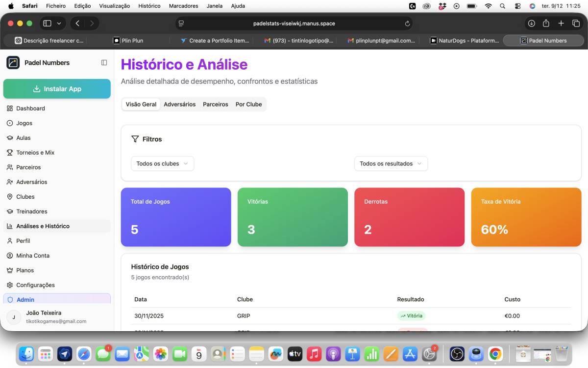The height and width of the screenshot is (368, 588).
Task: Click the Safari address bar
Action: pyautogui.click(x=294, y=23)
